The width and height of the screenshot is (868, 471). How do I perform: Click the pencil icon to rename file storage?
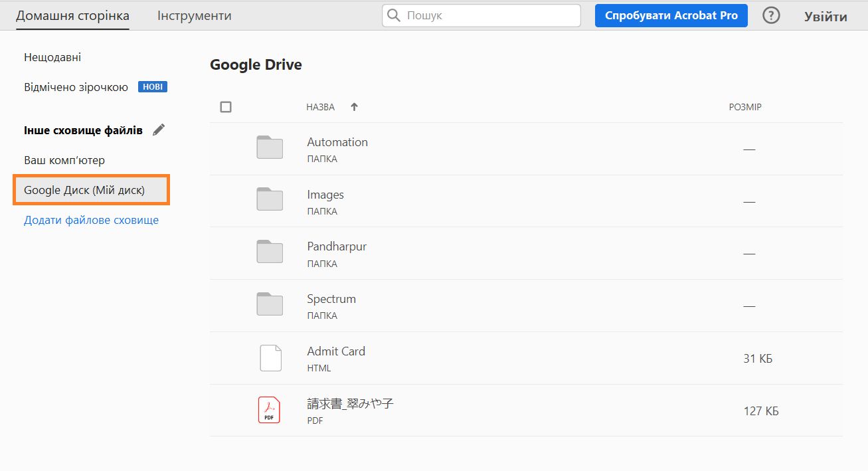pos(159,130)
